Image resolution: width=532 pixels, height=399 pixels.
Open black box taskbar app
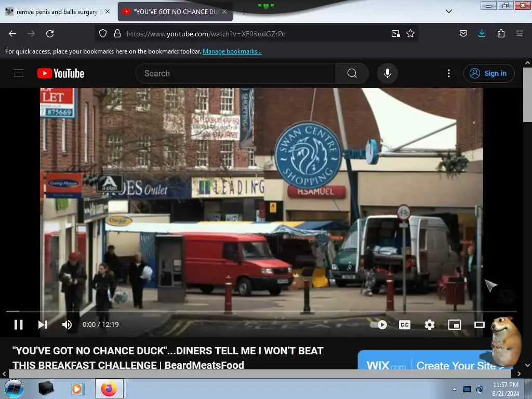click(x=46, y=389)
